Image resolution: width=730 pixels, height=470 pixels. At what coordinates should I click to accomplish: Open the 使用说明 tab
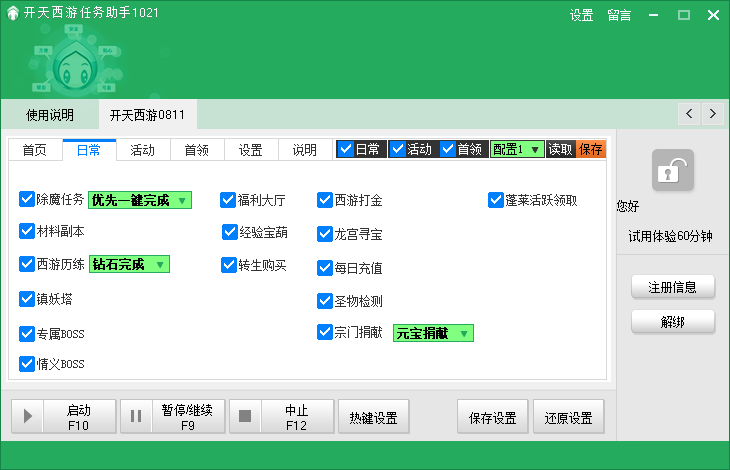[50, 114]
